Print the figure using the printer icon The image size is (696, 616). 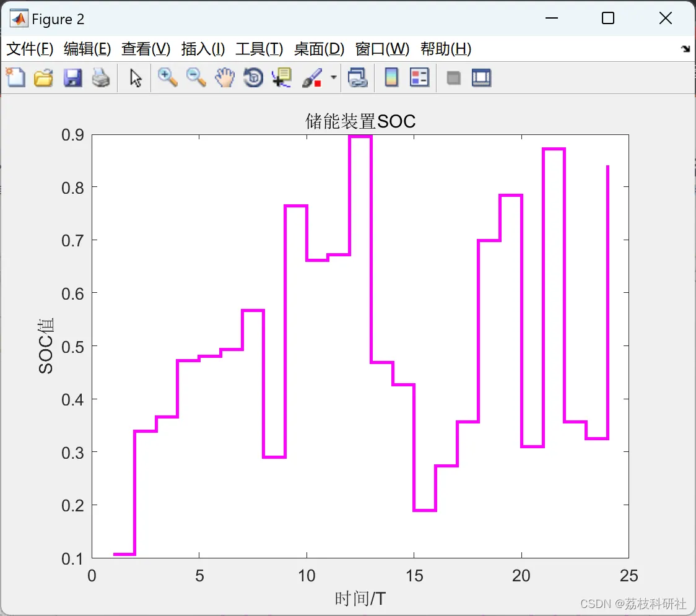[101, 77]
